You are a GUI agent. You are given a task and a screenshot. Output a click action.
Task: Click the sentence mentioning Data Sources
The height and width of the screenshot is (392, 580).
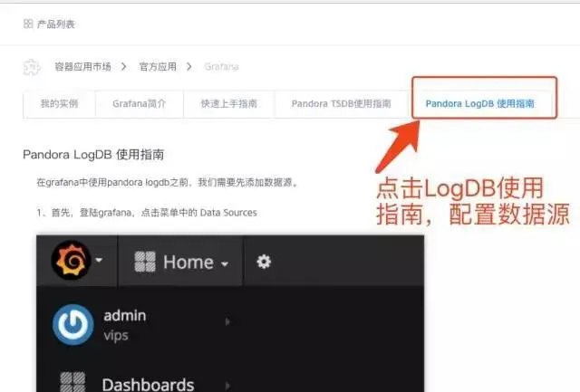[x=147, y=213]
